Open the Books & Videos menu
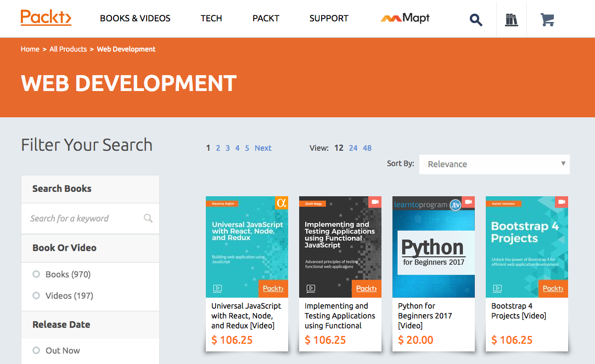This screenshot has width=595, height=364. click(x=135, y=18)
